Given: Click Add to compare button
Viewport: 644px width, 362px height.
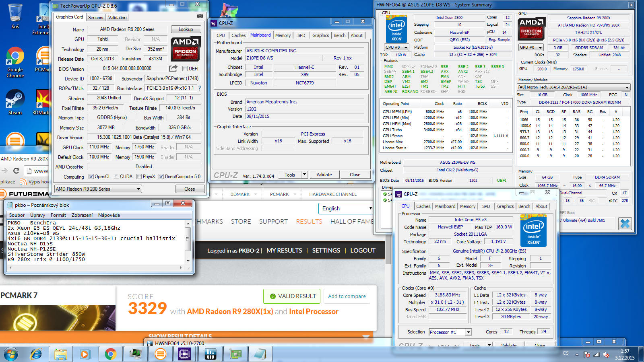Looking at the screenshot, I should click(347, 296).
